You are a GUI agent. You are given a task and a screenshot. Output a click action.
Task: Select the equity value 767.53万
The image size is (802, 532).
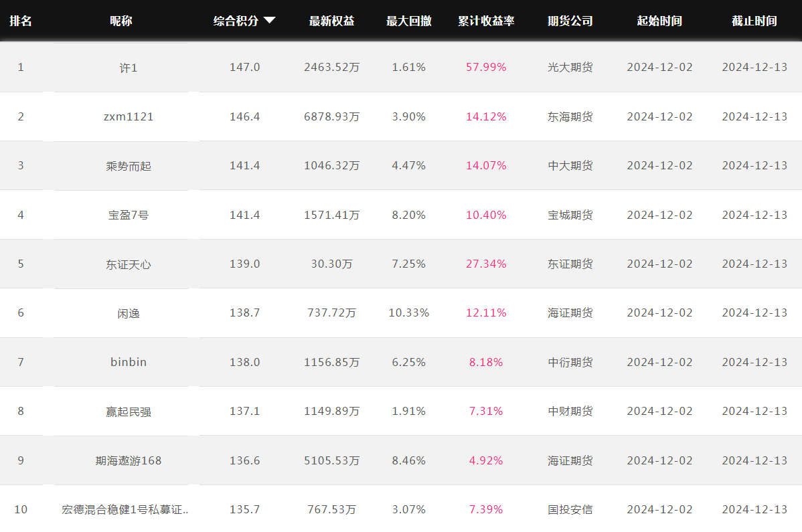[331, 509]
